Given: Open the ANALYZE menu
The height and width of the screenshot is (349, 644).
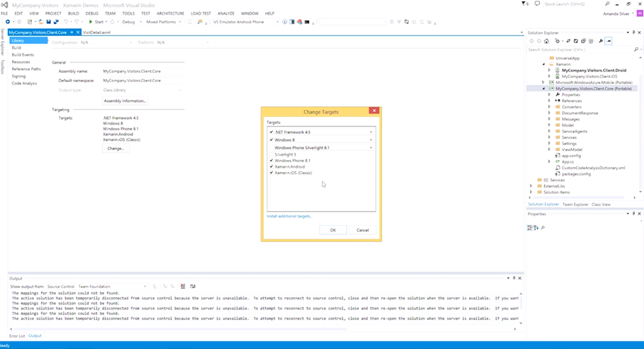Looking at the screenshot, I should (226, 13).
